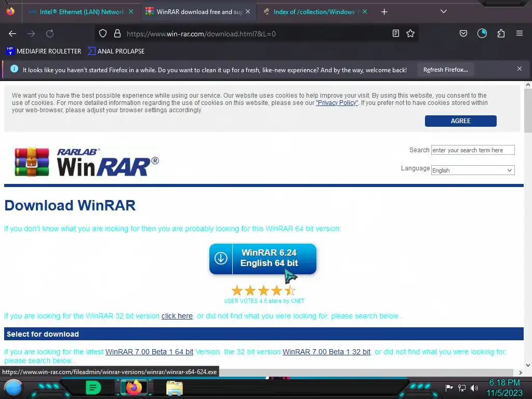Click the 'Download WinRAR' heading
The height and width of the screenshot is (399, 532).
(70, 206)
